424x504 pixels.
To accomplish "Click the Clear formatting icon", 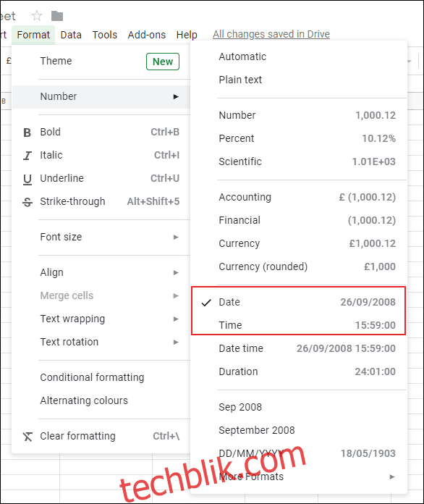I will pyautogui.click(x=27, y=437).
